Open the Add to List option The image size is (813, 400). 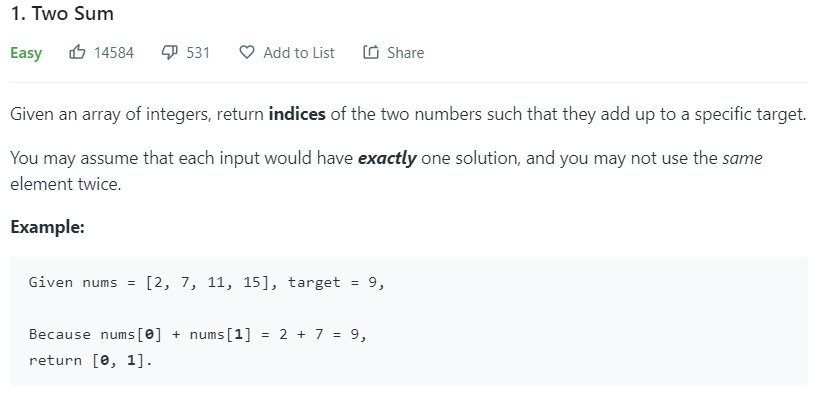(298, 52)
